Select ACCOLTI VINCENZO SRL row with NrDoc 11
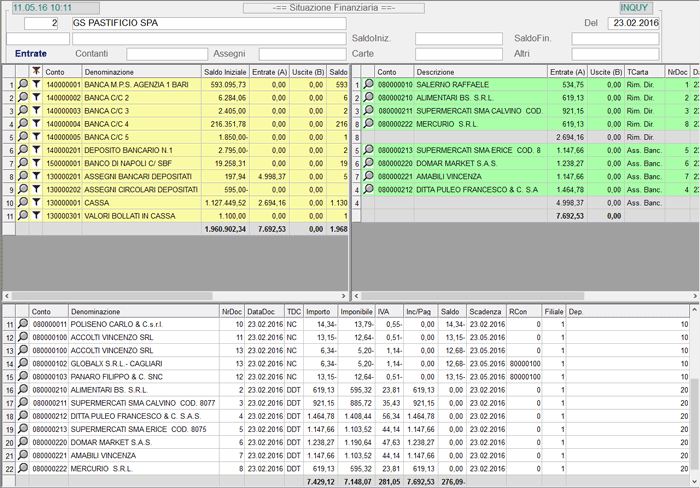The width and height of the screenshot is (700, 488). 346,337
